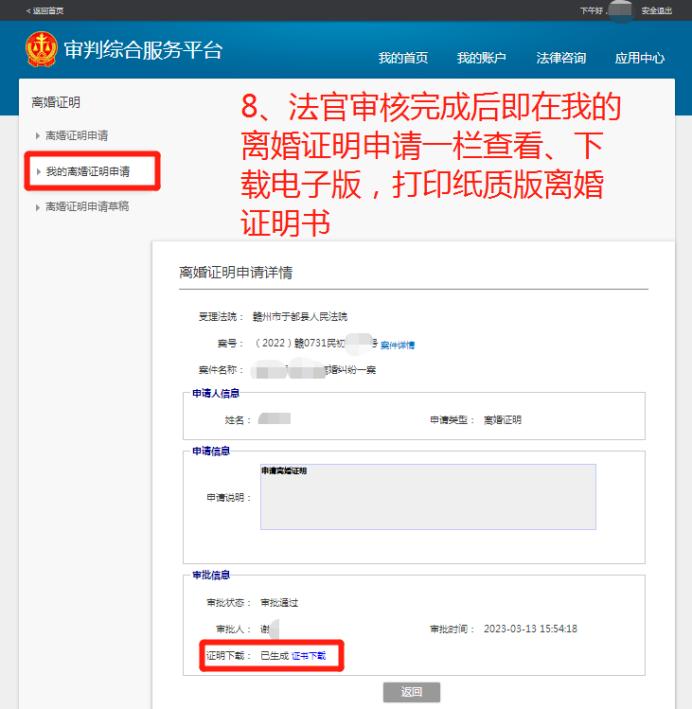The image size is (692, 709).
Task: Open 应用中心 navigation item
Action: click(x=640, y=58)
